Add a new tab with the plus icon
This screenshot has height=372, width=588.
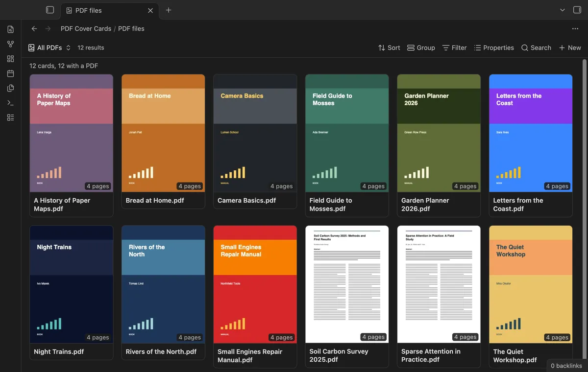tap(169, 10)
